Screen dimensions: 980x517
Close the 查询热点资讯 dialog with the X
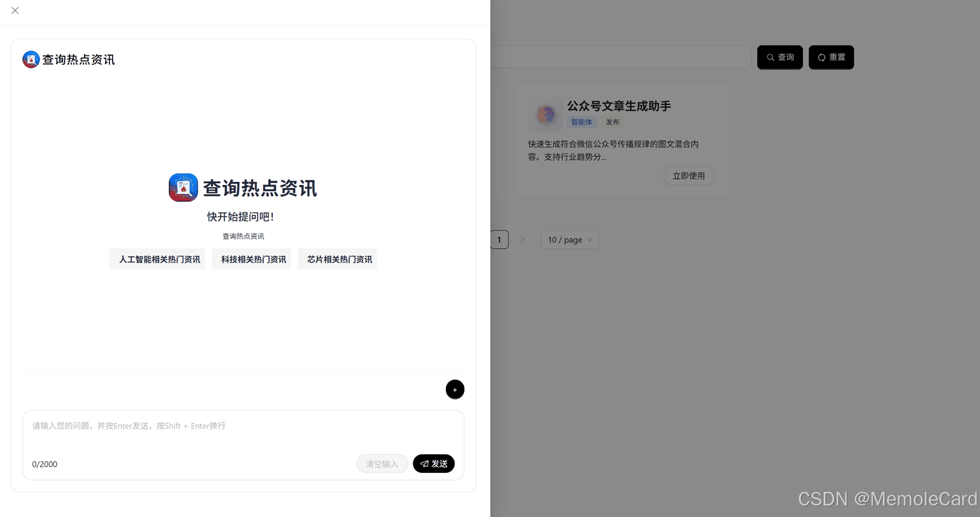(15, 10)
